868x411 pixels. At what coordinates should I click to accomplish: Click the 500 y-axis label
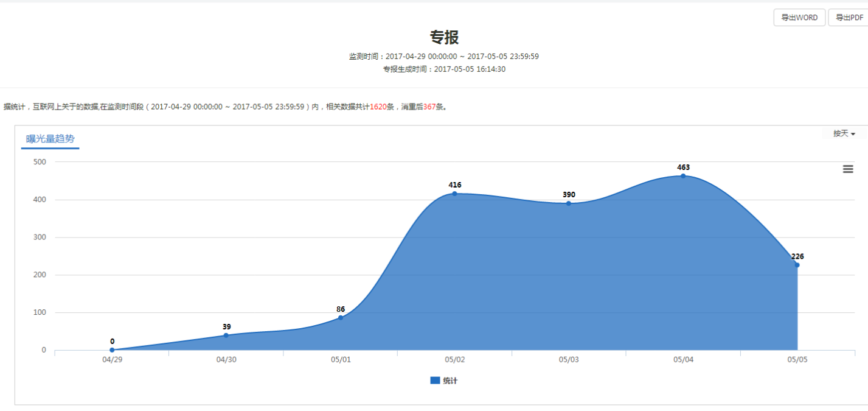point(41,162)
